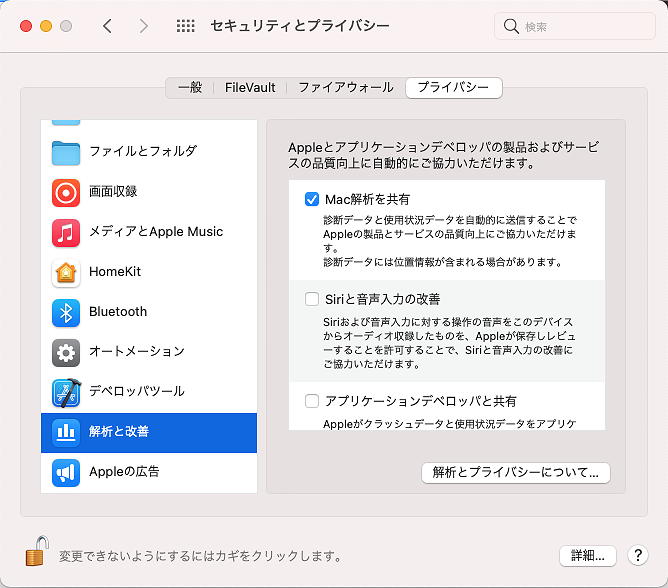
Task: Switch to the 一般 tab
Action: pyautogui.click(x=190, y=87)
